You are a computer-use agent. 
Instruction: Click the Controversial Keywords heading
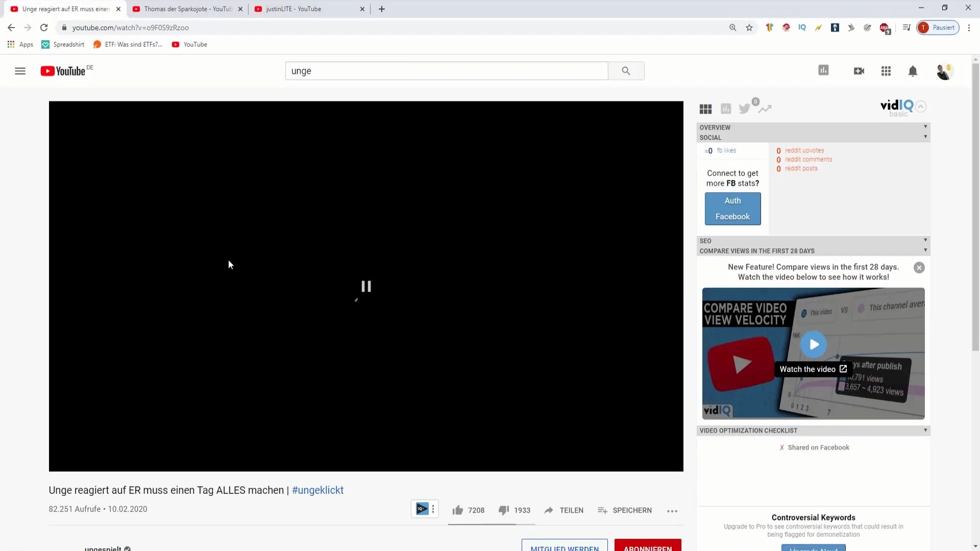point(813,517)
